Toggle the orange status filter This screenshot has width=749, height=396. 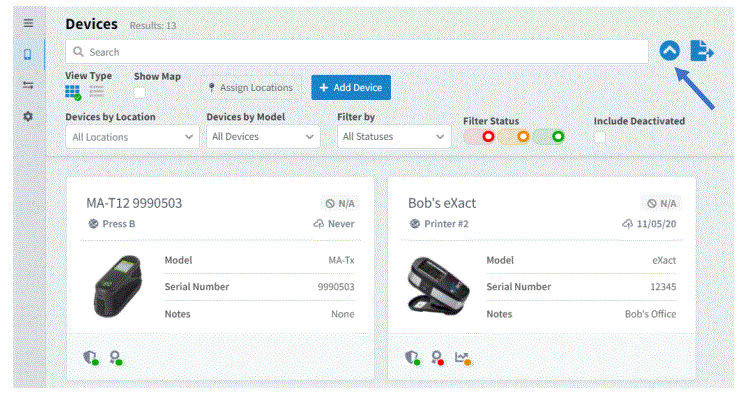click(514, 137)
